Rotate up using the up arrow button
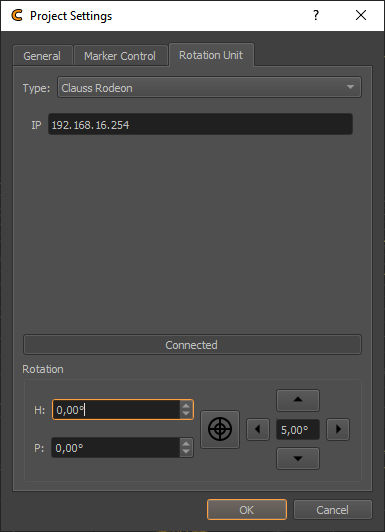 (x=298, y=400)
